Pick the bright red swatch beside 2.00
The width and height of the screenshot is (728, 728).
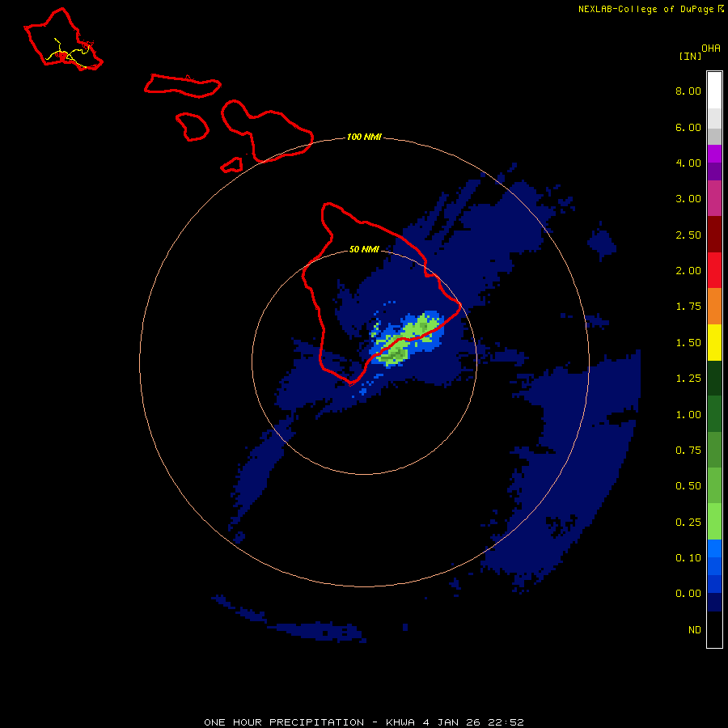click(x=714, y=271)
